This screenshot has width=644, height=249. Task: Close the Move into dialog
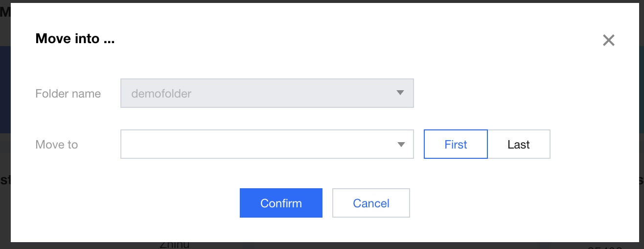608,40
